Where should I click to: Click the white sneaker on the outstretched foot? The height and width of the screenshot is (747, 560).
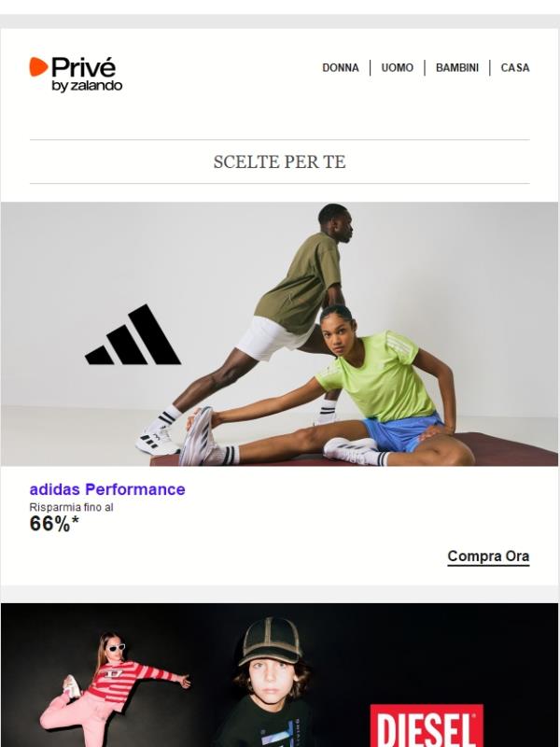click(x=199, y=437)
